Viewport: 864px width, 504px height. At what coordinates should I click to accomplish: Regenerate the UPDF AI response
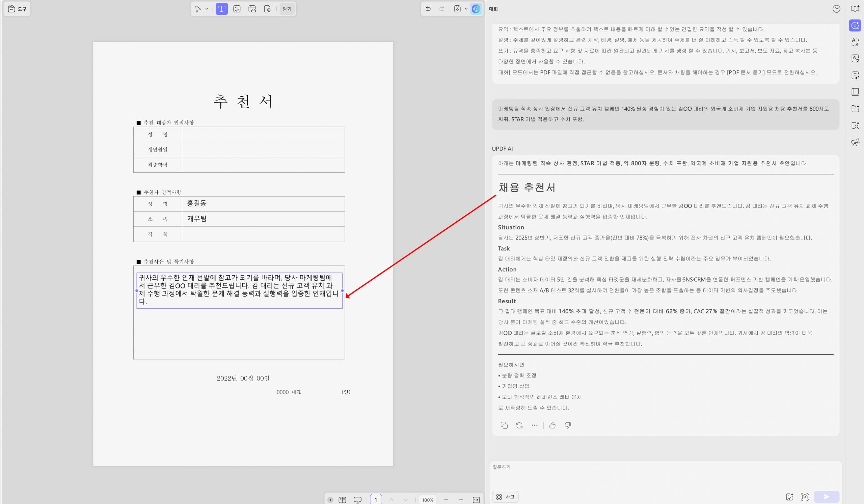(x=519, y=425)
